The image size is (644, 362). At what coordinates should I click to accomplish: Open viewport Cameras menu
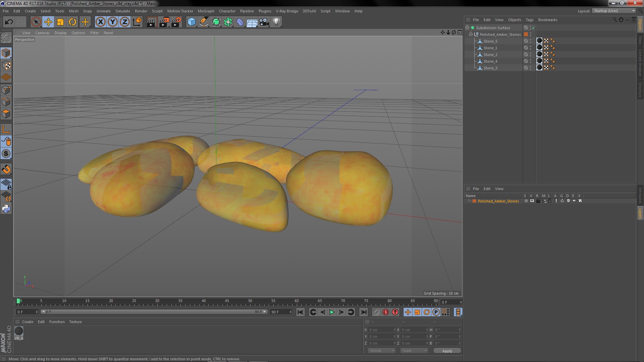tap(42, 33)
